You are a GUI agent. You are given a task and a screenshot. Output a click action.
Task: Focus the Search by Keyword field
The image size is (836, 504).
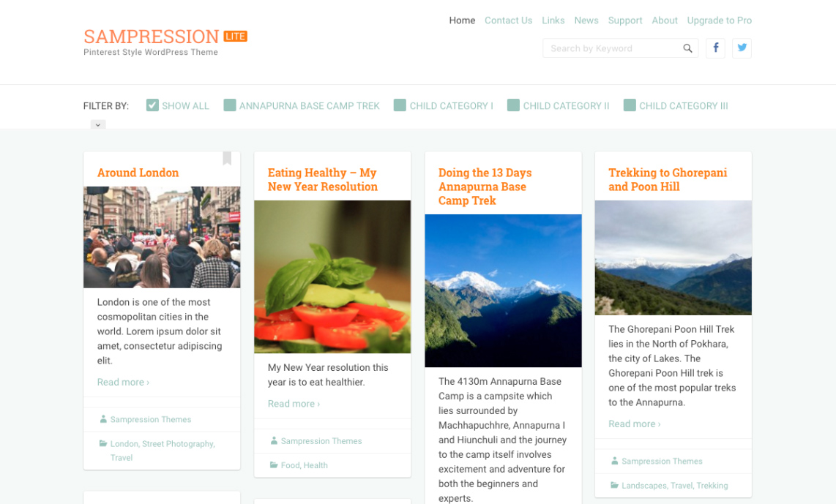613,48
